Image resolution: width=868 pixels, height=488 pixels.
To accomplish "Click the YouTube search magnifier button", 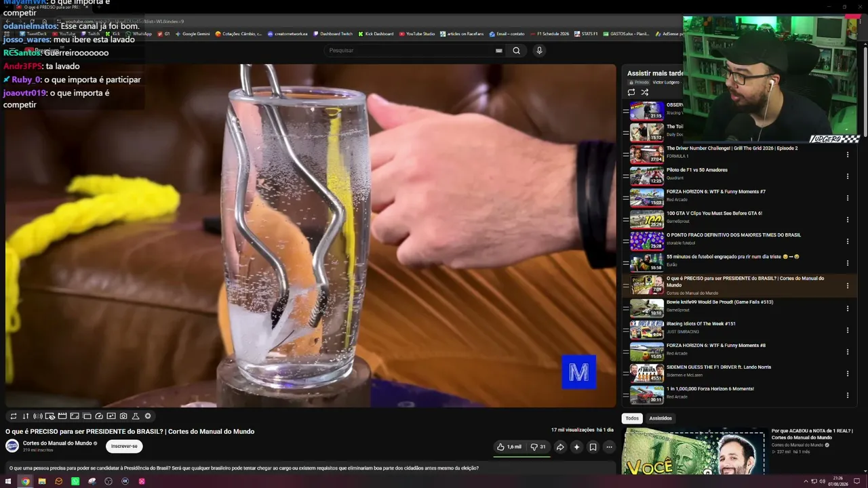I will click(517, 50).
